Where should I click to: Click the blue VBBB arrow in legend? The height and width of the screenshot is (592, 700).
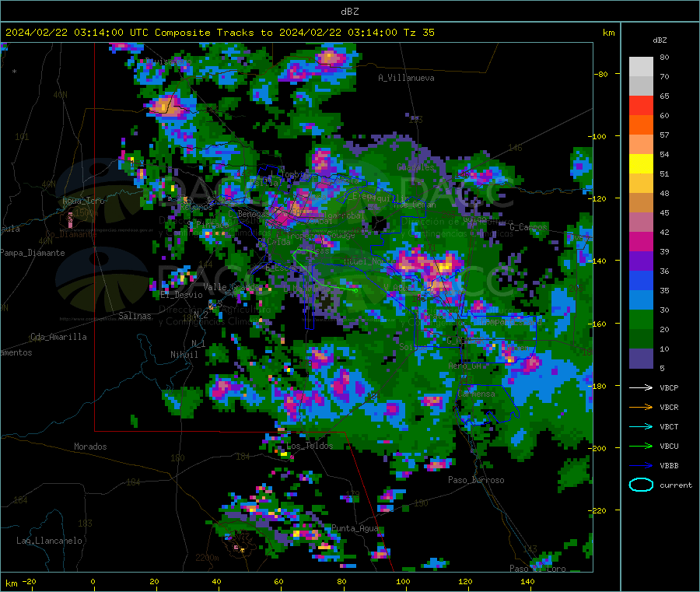point(641,466)
